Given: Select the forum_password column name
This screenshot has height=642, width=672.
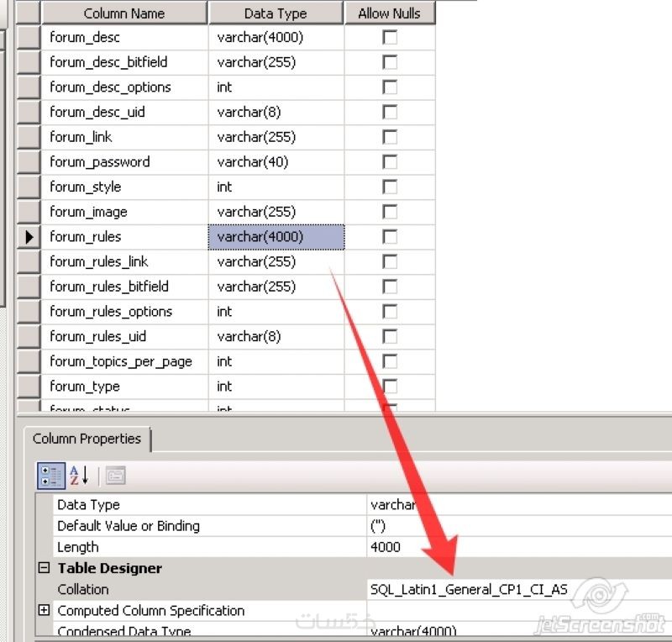Looking at the screenshot, I should point(124,161).
